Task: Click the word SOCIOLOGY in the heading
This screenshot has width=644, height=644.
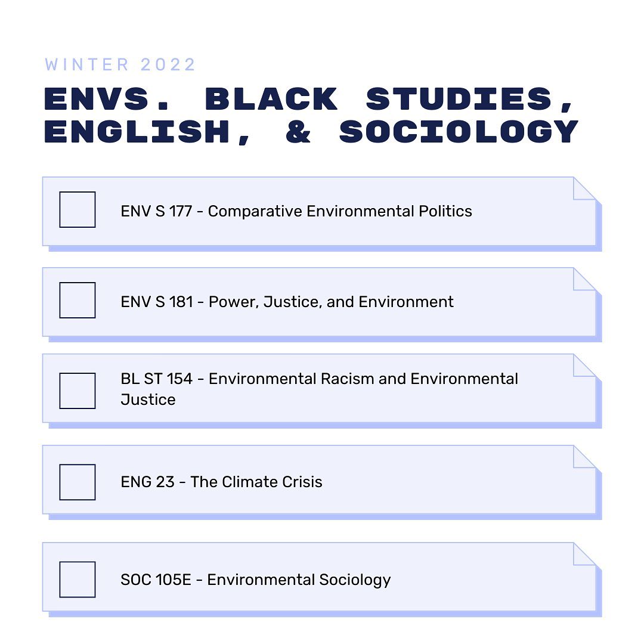Action: (459, 132)
